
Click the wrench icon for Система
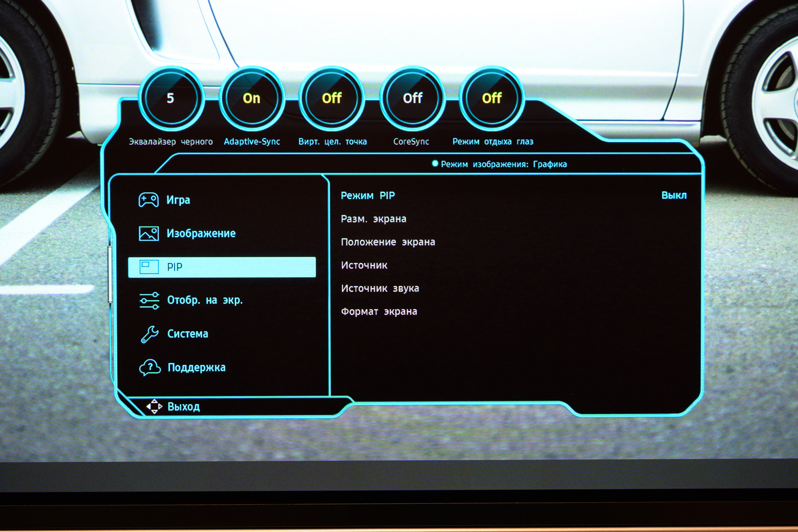(149, 334)
